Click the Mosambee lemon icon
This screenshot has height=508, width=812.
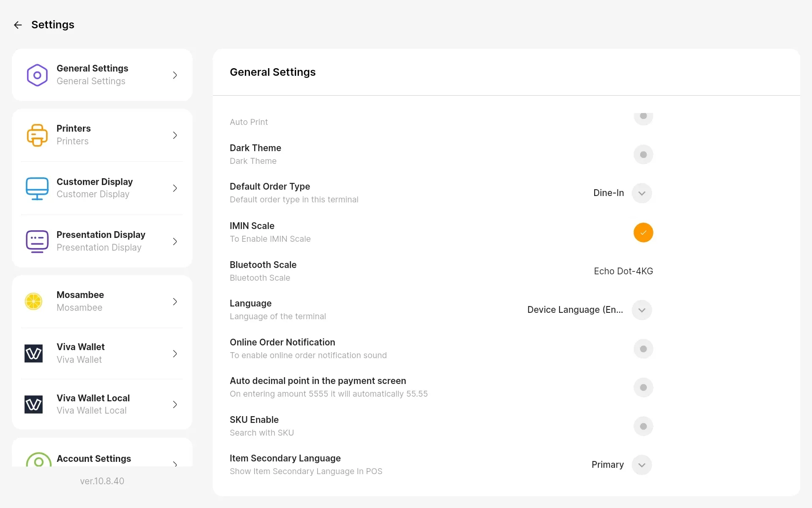pos(34,301)
